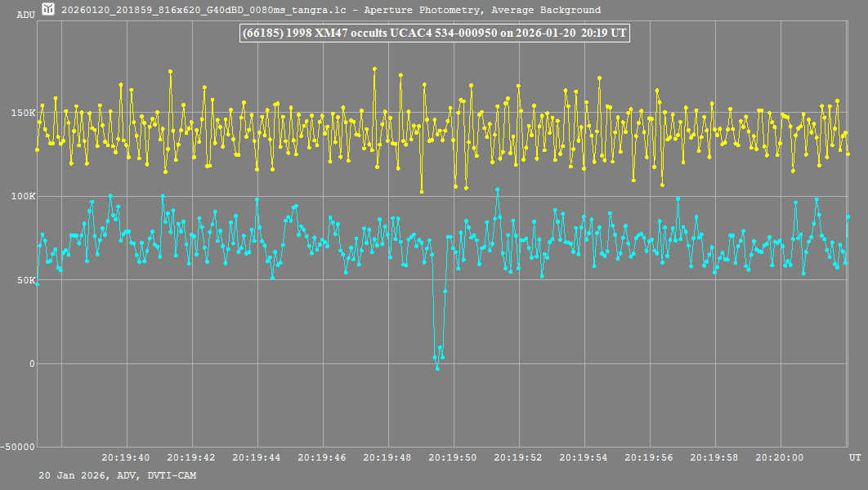Select the 20:19:40 time tick label
The height and width of the screenshot is (490, 868).
[126, 458]
